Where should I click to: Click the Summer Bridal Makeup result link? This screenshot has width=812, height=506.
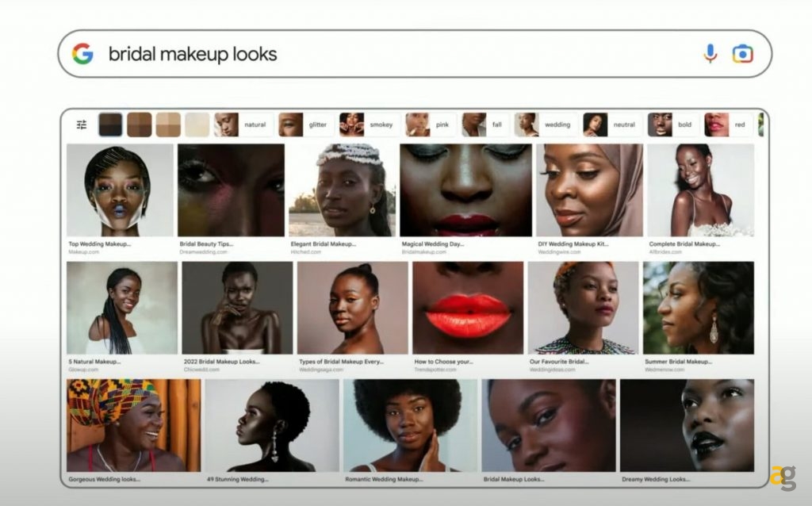(x=680, y=362)
